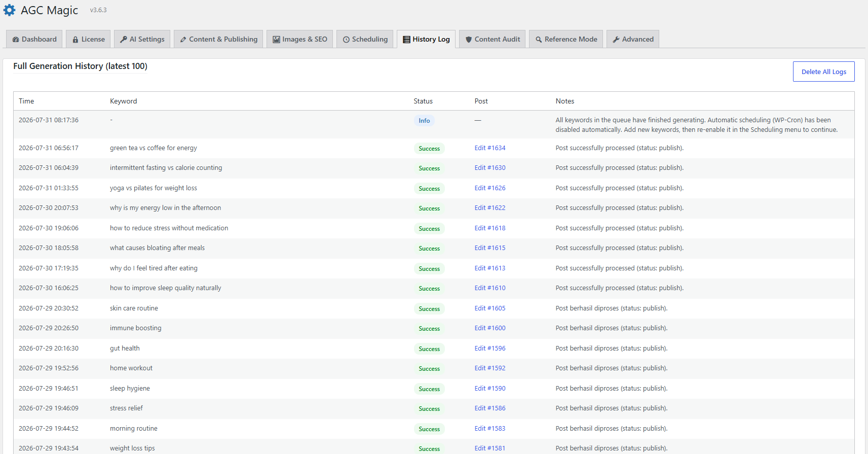Image resolution: width=868 pixels, height=454 pixels.
Task: Click the Reference Mode tab's magnifier icon
Action: 539,40
